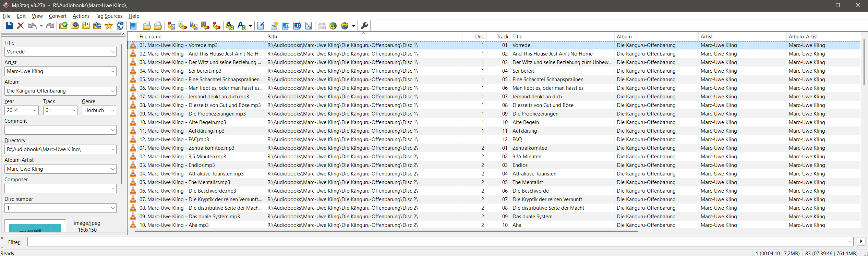
Task: Select the row titled 'The Mentalist'
Action: coord(494,182)
